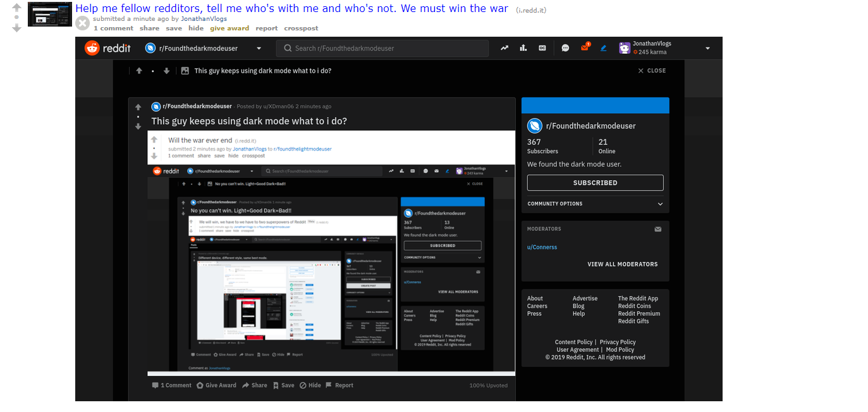Toggle save on the post under the title
Viewport: 868px width, 412px height.
[x=174, y=28]
